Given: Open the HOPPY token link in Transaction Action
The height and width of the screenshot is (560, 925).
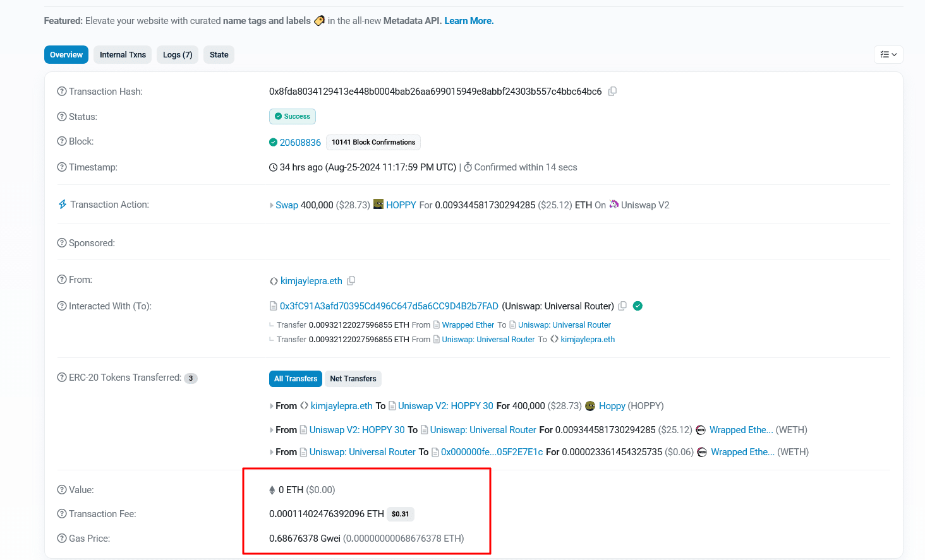Looking at the screenshot, I should [401, 205].
